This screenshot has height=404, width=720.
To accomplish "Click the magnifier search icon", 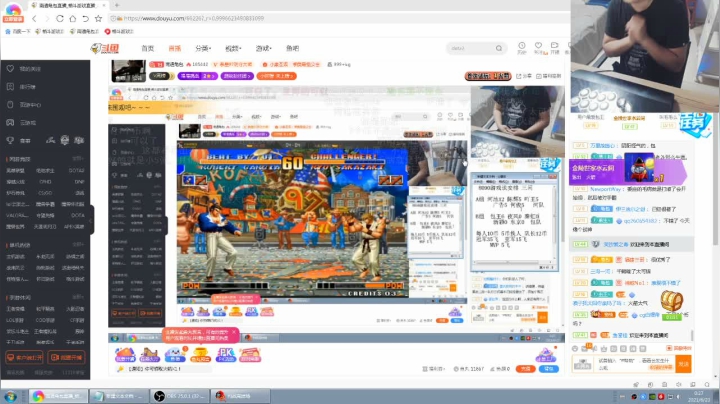I will tap(499, 48).
